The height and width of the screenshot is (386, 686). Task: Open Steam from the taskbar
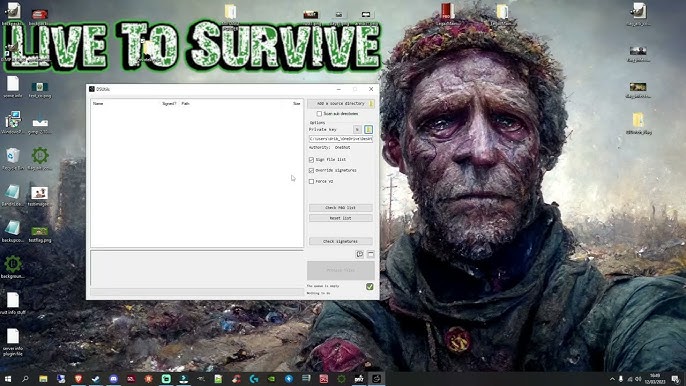tap(96, 379)
